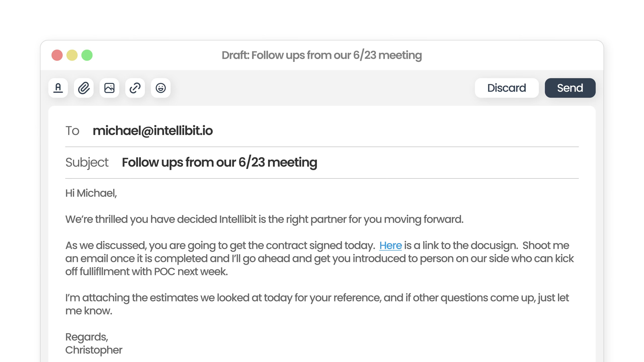Click the draft window title text
This screenshot has height=362, width=644.
(321, 55)
